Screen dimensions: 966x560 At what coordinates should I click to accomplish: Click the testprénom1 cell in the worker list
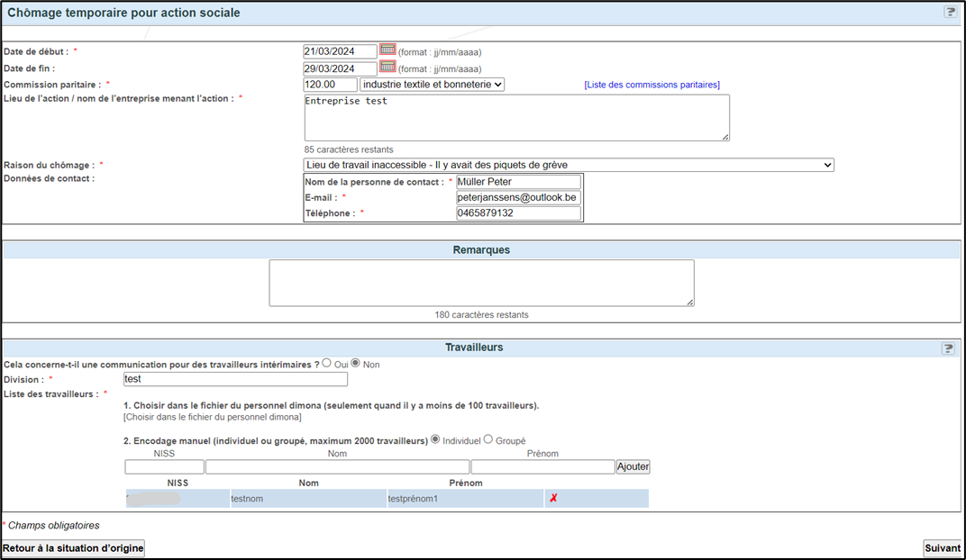coord(465,499)
